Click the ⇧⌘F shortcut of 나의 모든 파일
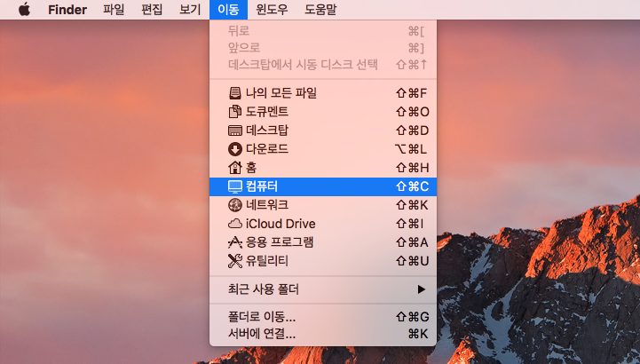 pos(412,93)
